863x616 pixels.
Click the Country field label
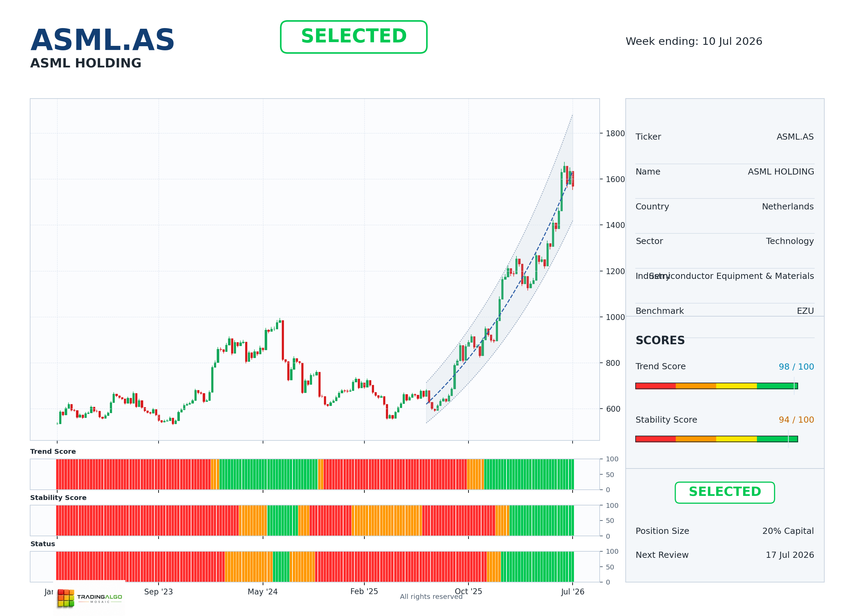(x=652, y=207)
